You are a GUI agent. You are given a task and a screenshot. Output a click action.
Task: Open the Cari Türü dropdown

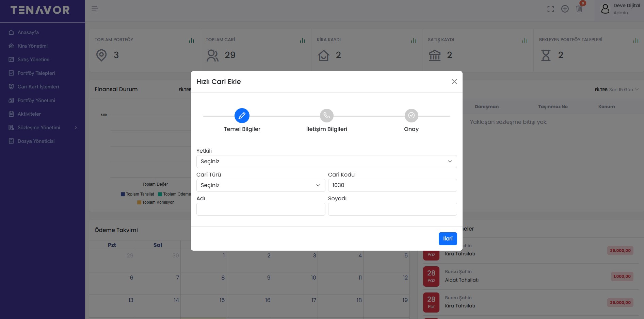260,185
